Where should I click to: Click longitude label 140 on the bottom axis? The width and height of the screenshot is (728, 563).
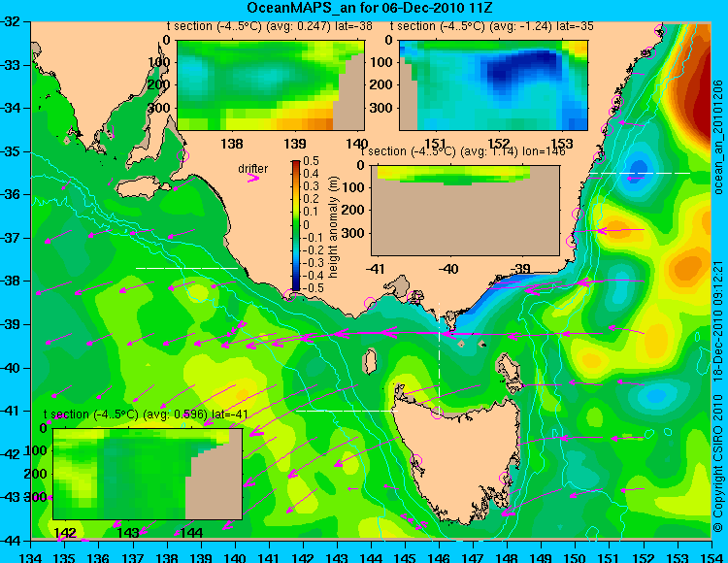click(x=235, y=557)
